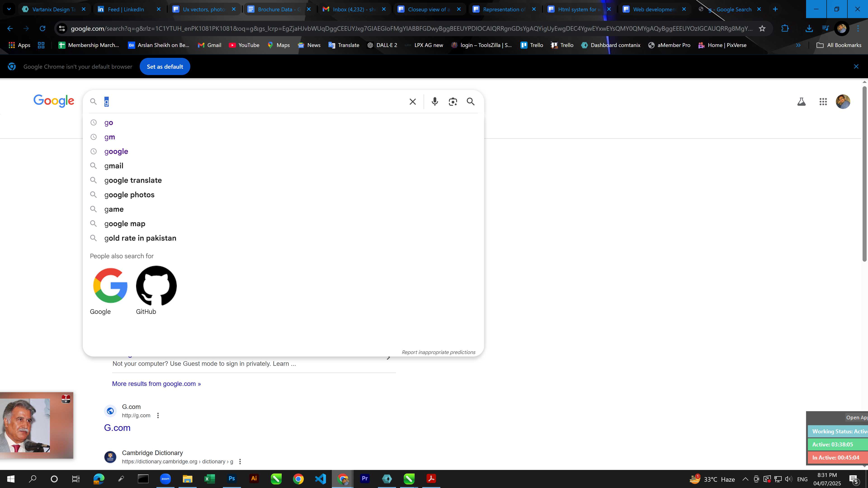
Task: Open Excel from the taskbar
Action: pos(209,479)
